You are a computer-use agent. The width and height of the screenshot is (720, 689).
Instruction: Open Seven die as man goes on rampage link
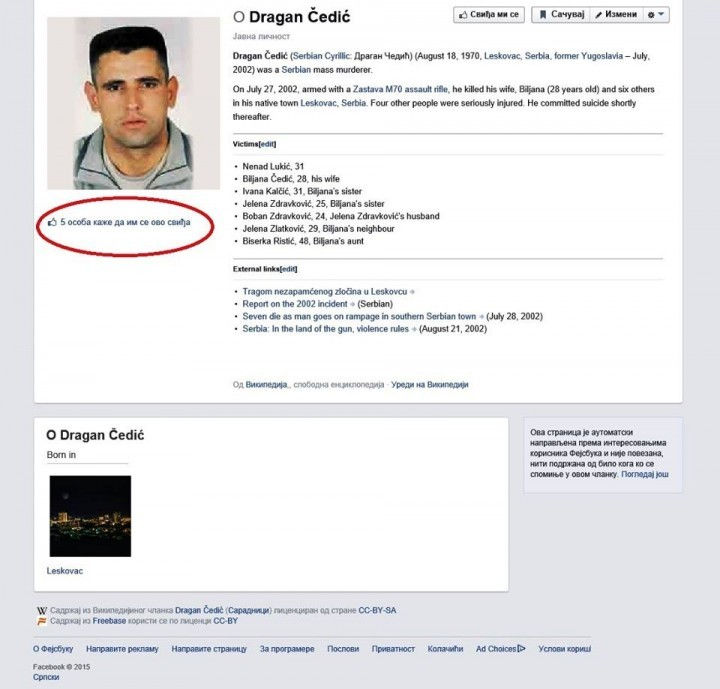(359, 316)
